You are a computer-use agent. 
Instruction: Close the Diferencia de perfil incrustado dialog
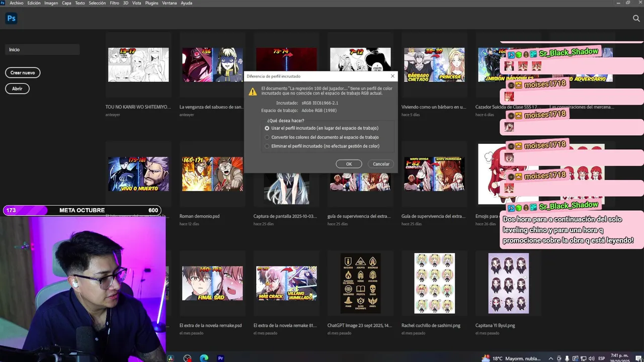[392, 76]
